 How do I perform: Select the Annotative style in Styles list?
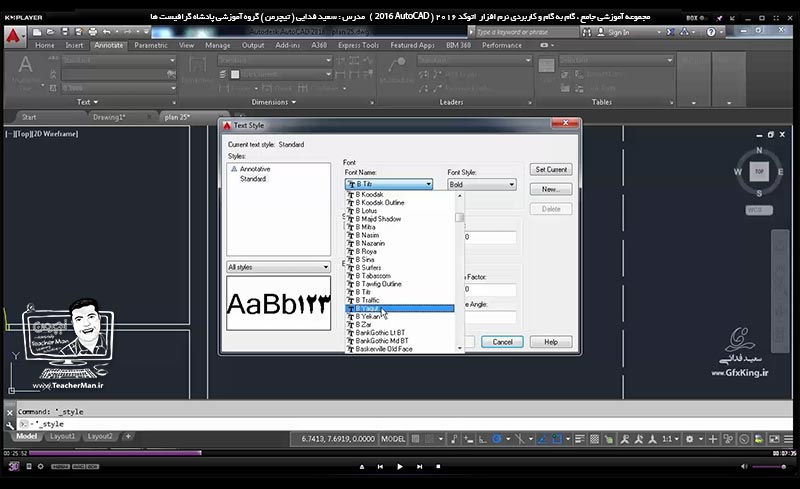(255, 169)
